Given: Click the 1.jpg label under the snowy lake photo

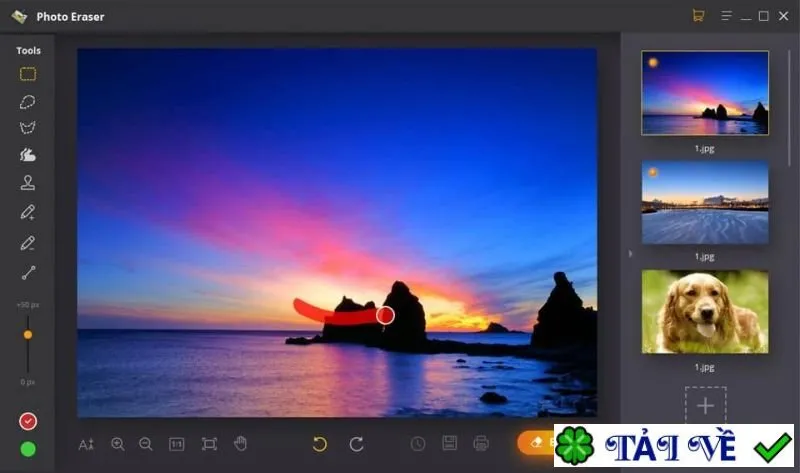Looking at the screenshot, I should click(705, 257).
